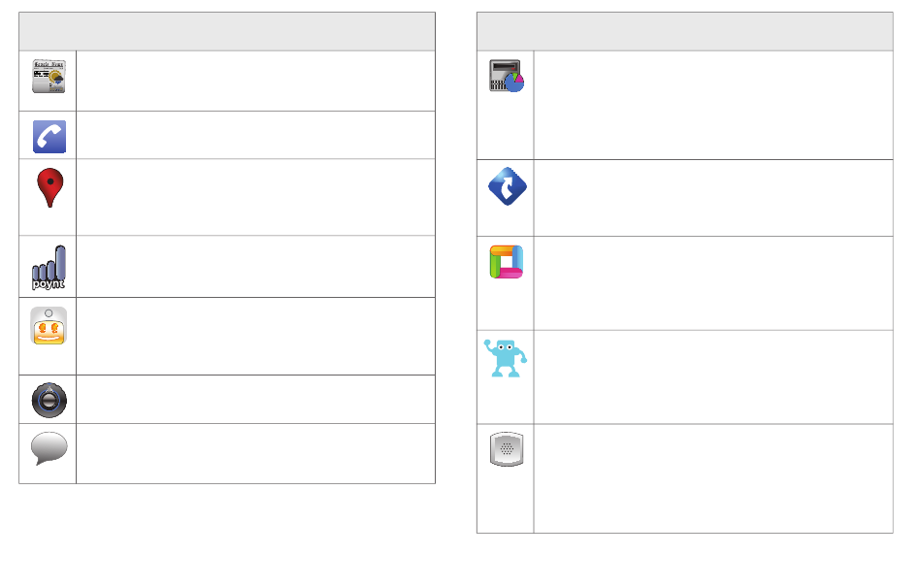Viewport: 922px width, 588px height.
Task: Open the gray speech bubble icon
Action: (49, 448)
